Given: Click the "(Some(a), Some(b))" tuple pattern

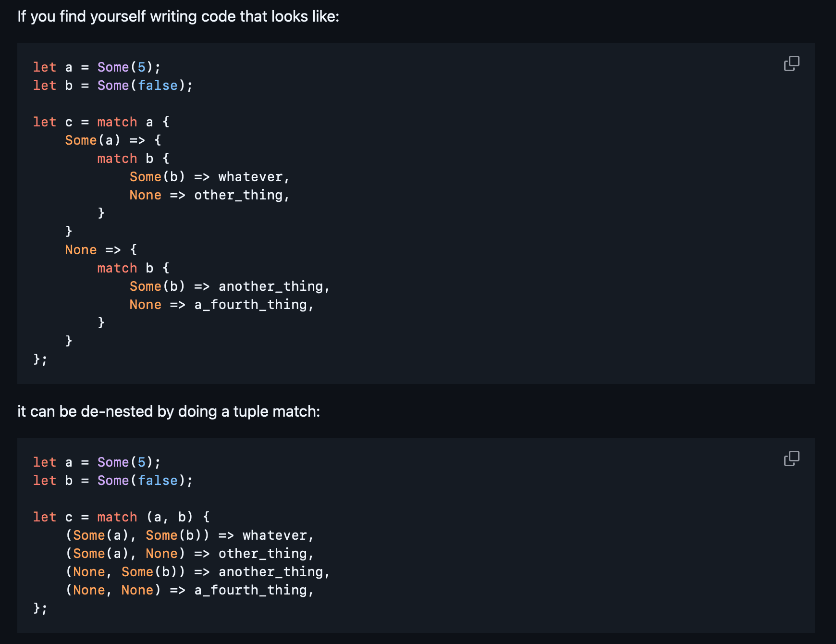Looking at the screenshot, I should point(137,535).
